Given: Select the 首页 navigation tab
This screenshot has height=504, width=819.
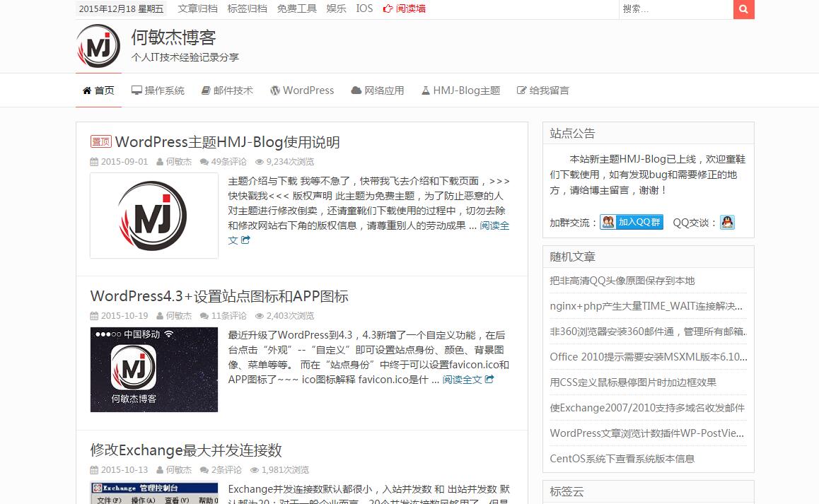Looking at the screenshot, I should pyautogui.click(x=99, y=90).
